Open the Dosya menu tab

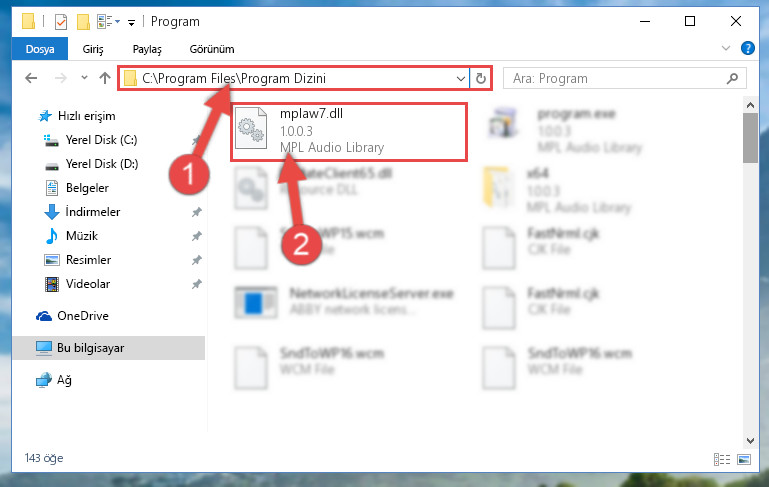pos(40,49)
